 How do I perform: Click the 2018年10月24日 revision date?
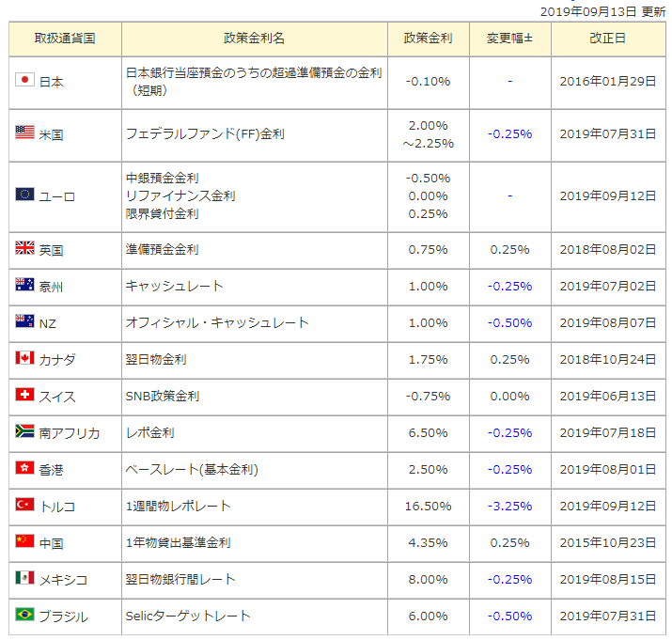point(608,360)
